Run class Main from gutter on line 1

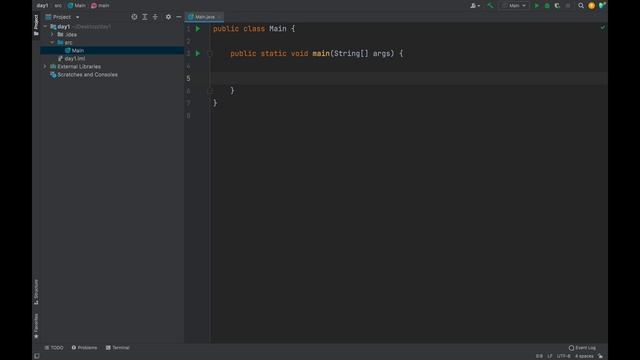(x=198, y=29)
